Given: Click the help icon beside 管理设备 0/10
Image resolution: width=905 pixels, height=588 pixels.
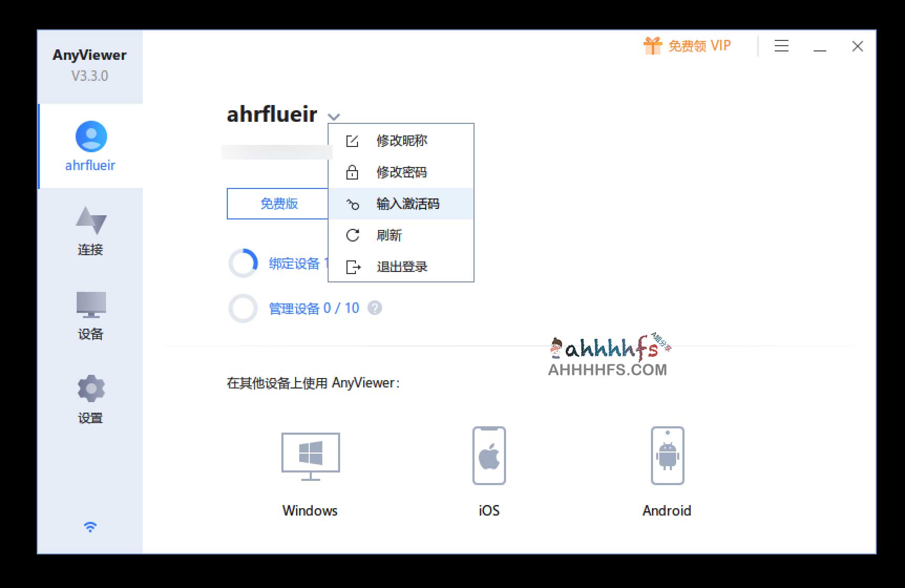Looking at the screenshot, I should 375,308.
